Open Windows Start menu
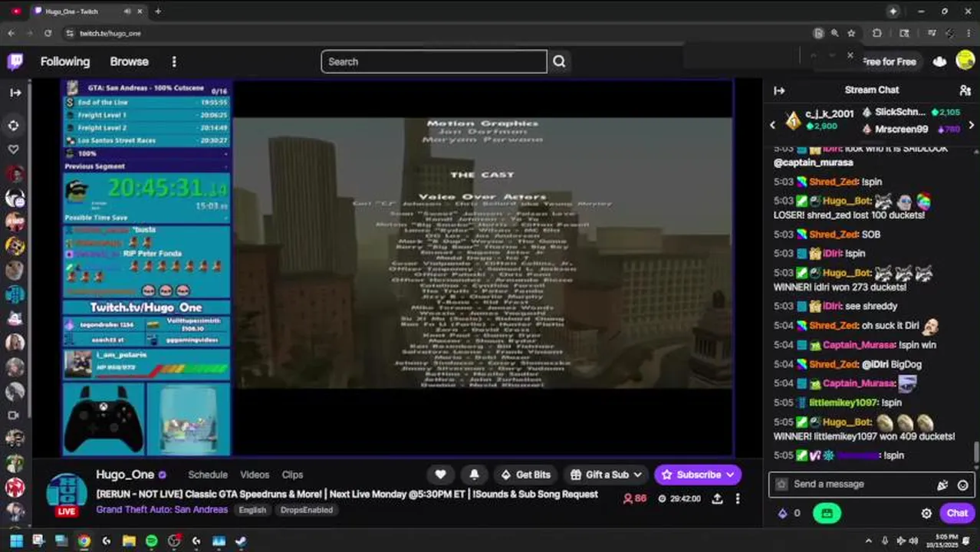The height and width of the screenshot is (552, 980). pos(15,541)
